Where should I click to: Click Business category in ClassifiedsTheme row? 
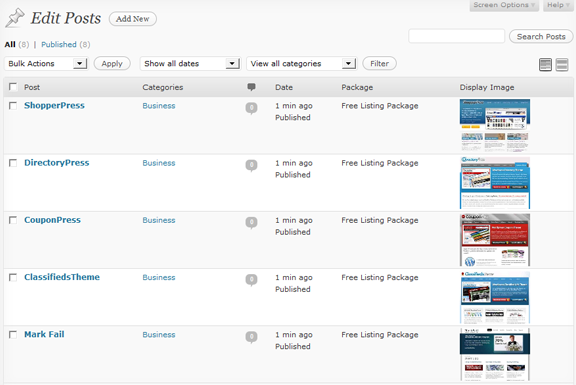point(159,277)
